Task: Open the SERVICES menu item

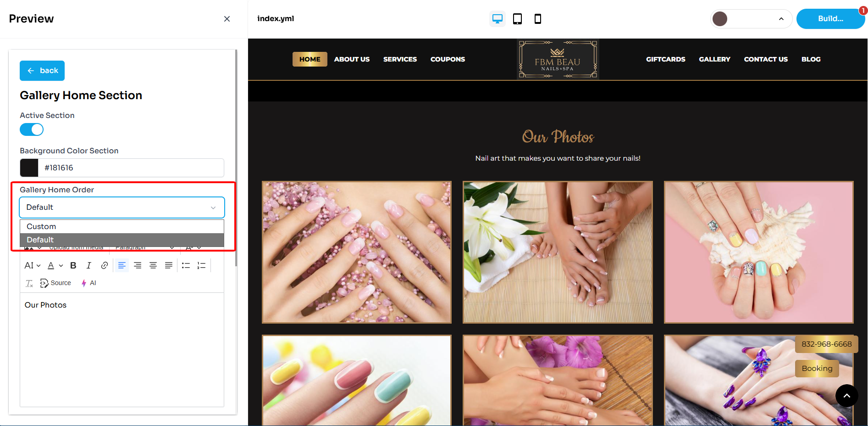Action: 400,59
